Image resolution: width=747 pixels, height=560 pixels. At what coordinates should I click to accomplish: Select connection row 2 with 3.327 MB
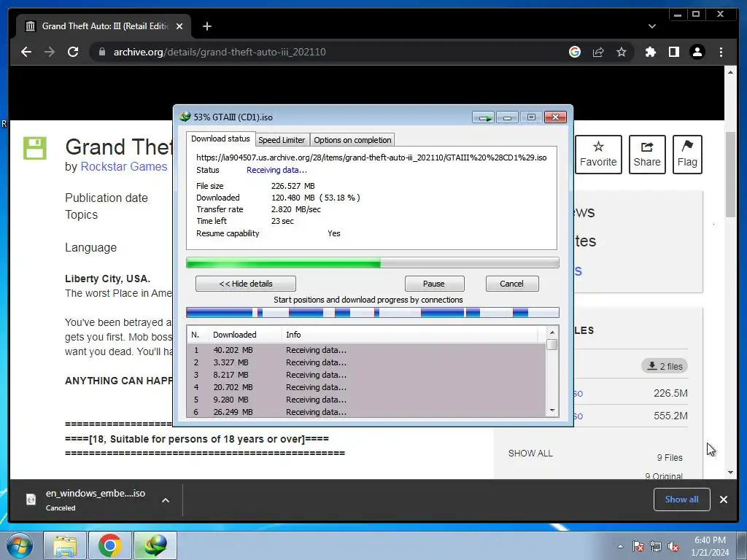tap(367, 362)
